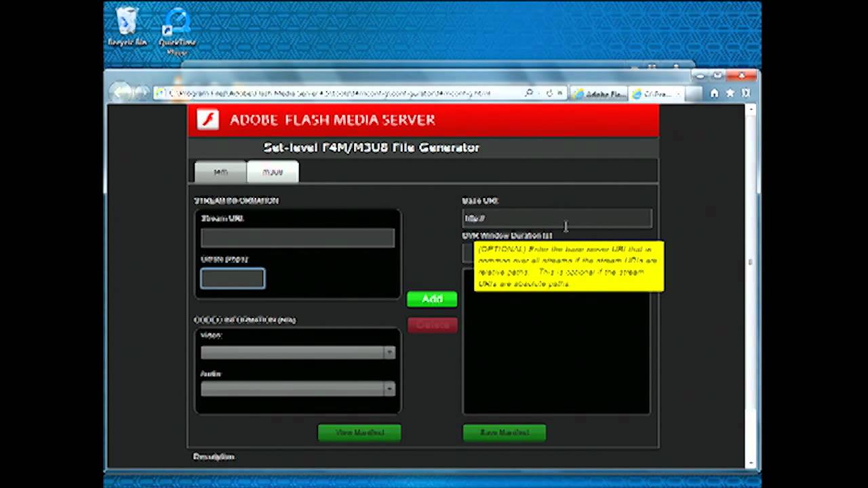This screenshot has width=868, height=488.
Task: Click the DVR Window Duration label
Action: (507, 235)
